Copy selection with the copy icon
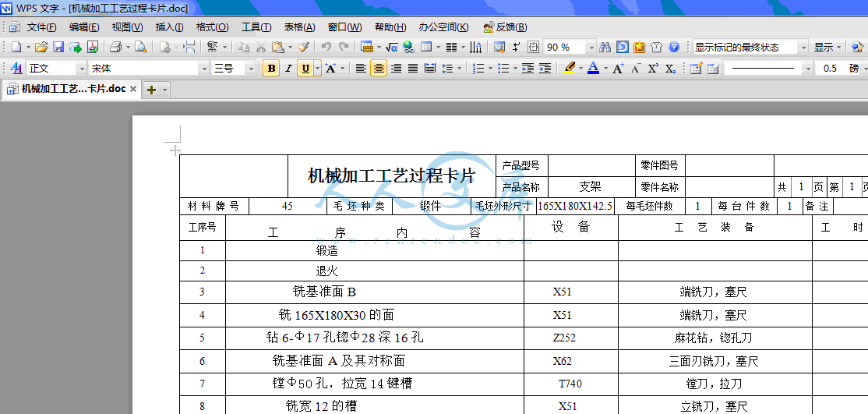The width and height of the screenshot is (868, 414). point(244,47)
